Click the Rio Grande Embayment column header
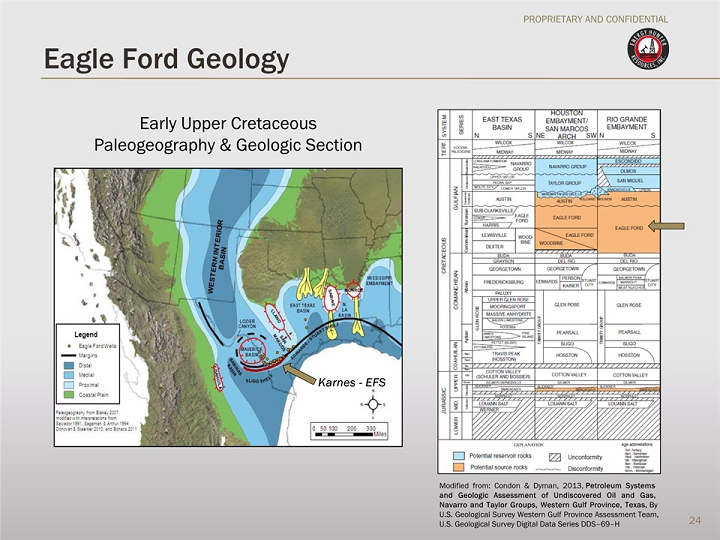 627,121
